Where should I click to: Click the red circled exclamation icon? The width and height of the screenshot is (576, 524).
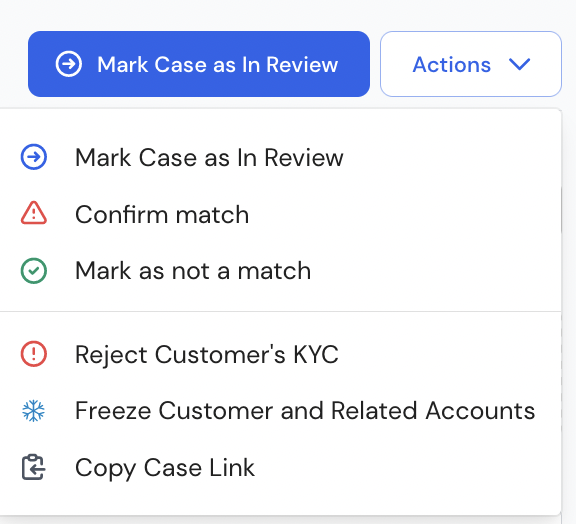point(33,354)
